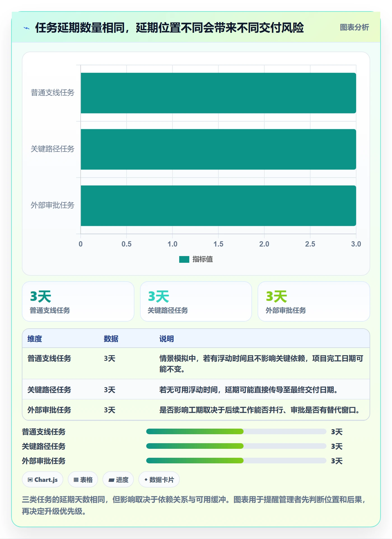This screenshot has width=392, height=539.
Task: Click the 维度 table column header
Action: tap(35, 339)
